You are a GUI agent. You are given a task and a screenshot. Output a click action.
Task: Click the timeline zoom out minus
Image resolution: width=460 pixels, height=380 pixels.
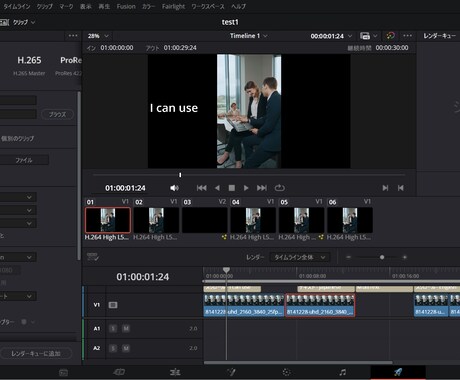[349, 257]
